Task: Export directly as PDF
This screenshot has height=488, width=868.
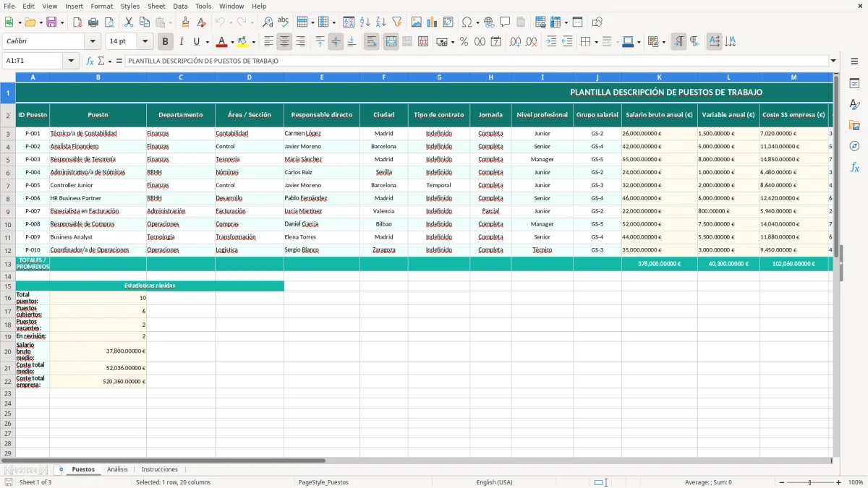Action: (x=77, y=22)
